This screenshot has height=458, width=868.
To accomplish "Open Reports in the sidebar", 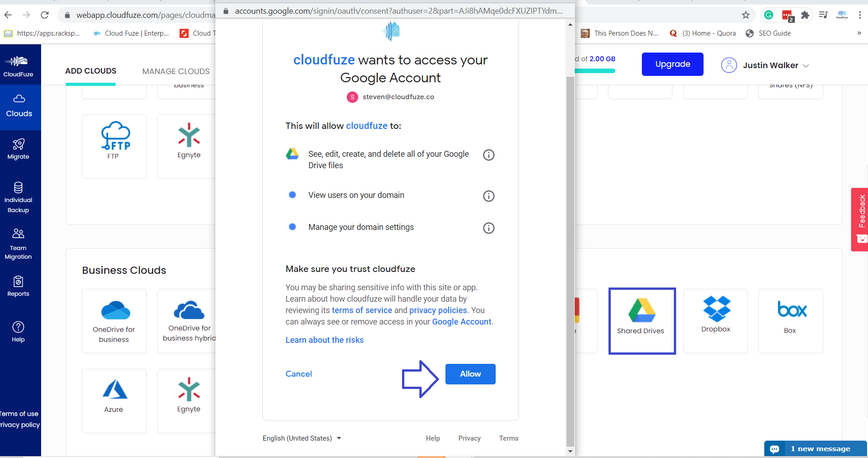I will coord(18,287).
